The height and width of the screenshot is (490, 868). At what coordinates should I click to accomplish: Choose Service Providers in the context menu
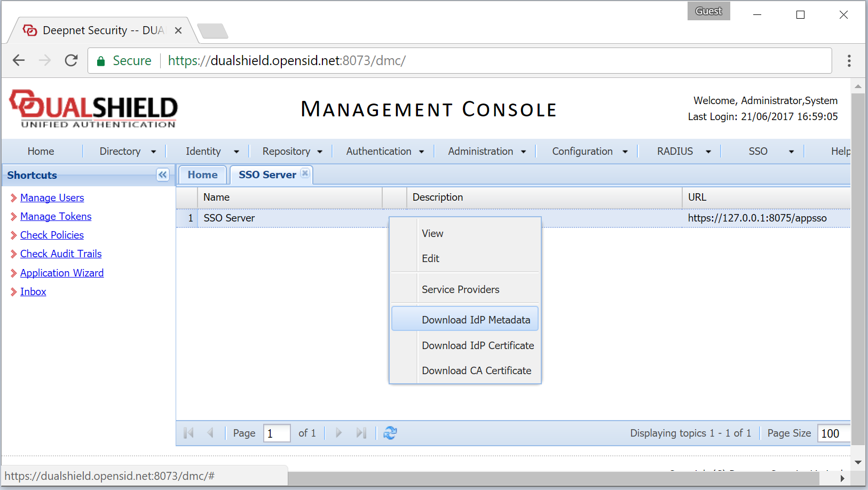point(460,289)
